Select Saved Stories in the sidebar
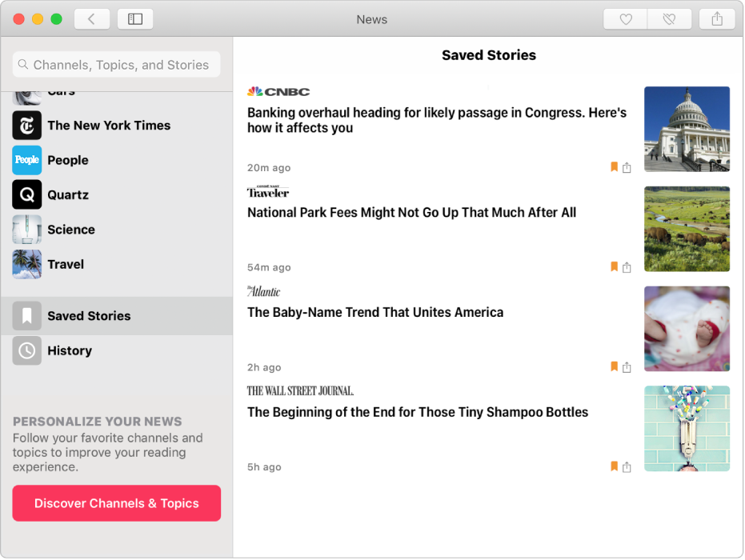Screen dimensions: 745x560 point(89,316)
